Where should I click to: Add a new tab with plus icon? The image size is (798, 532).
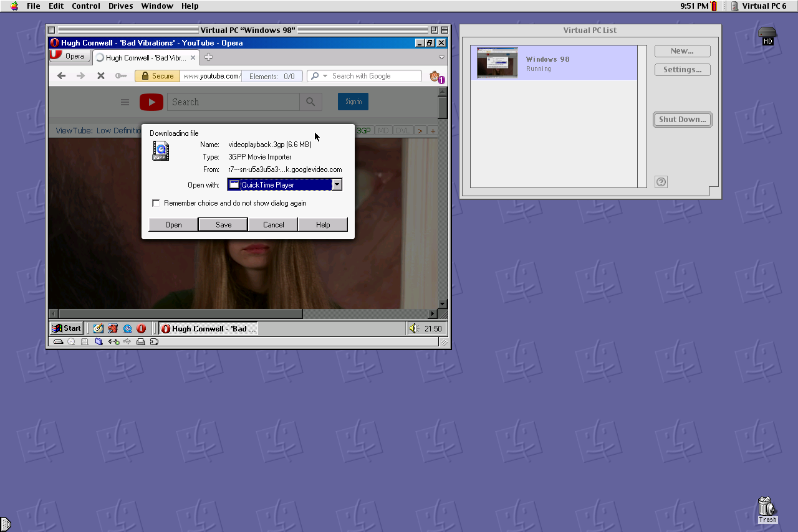pos(209,57)
